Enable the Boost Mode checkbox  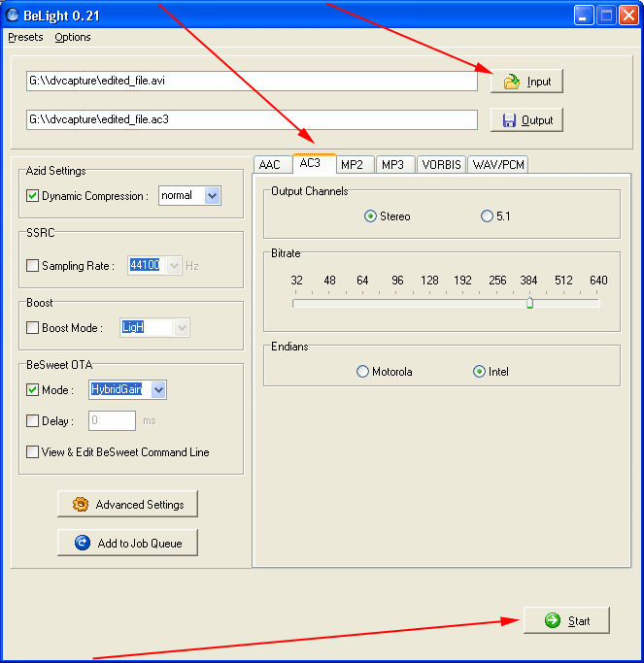click(33, 328)
